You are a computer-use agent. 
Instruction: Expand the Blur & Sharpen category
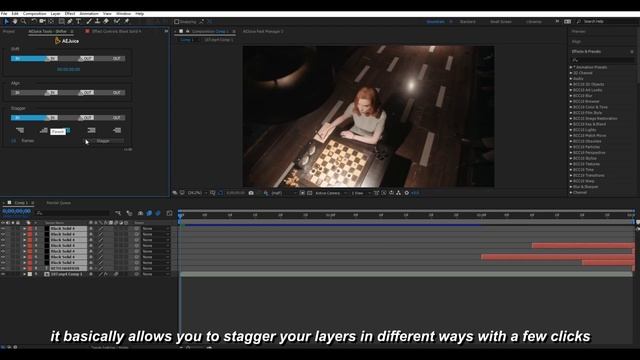[571, 187]
